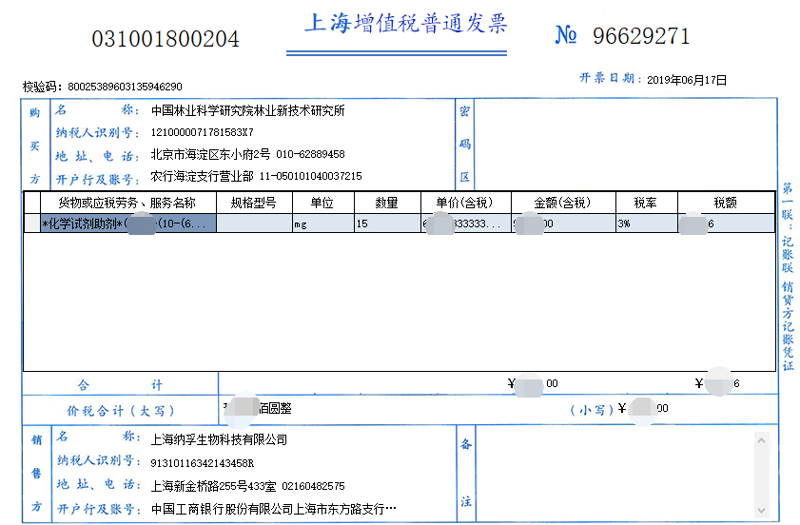The image size is (800, 525).
Task: Click the quantity cell showing 15
Action: 386,224
